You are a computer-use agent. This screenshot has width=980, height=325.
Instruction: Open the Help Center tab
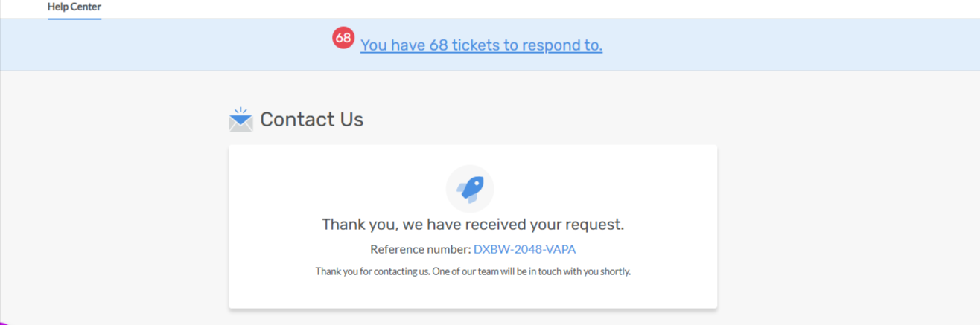click(74, 7)
